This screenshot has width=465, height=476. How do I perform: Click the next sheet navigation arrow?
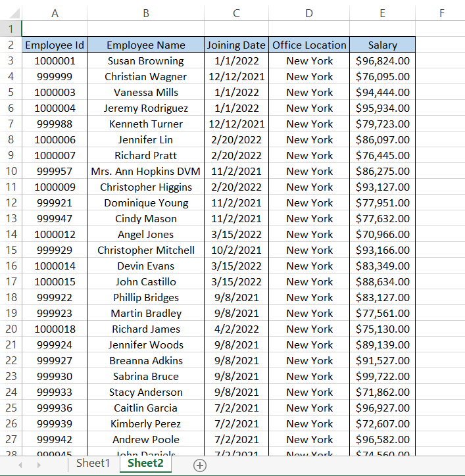click(38, 465)
